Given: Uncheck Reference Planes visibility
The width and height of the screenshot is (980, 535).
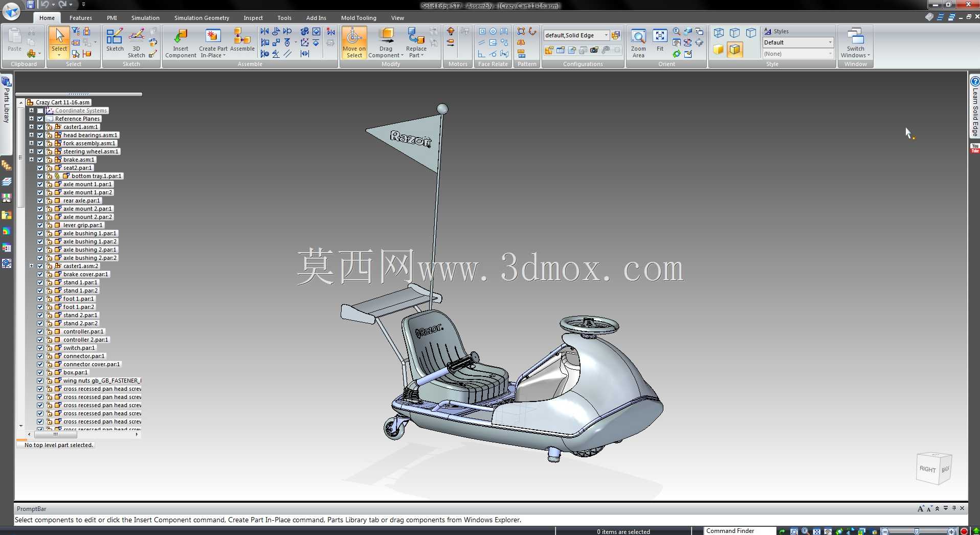Looking at the screenshot, I should [40, 119].
